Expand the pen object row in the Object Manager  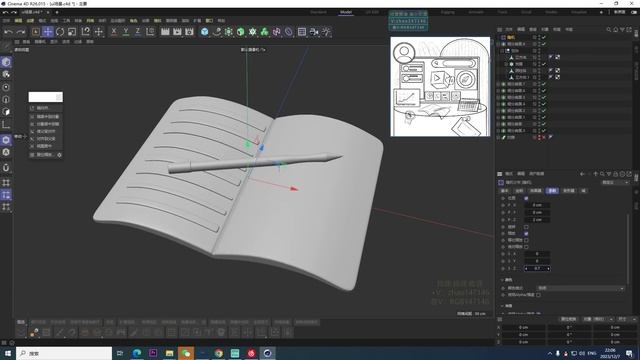coord(498,138)
